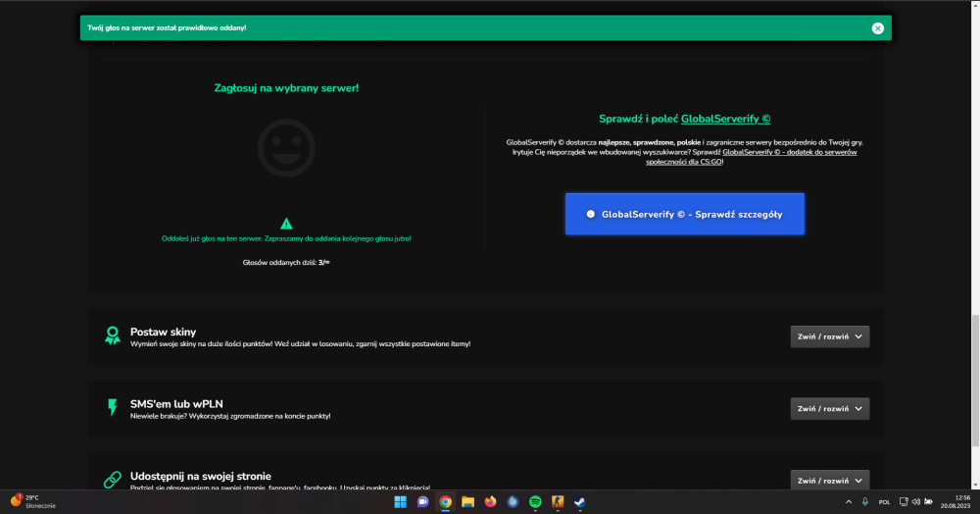Collapse or expand the SMS'em lub wPLN section
This screenshot has height=514, width=980.
pos(829,408)
